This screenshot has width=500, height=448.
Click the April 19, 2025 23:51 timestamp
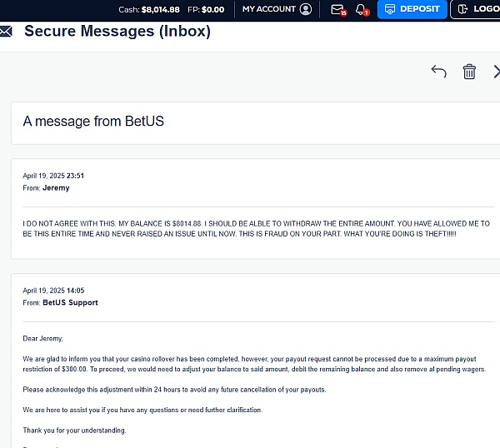pos(53,176)
